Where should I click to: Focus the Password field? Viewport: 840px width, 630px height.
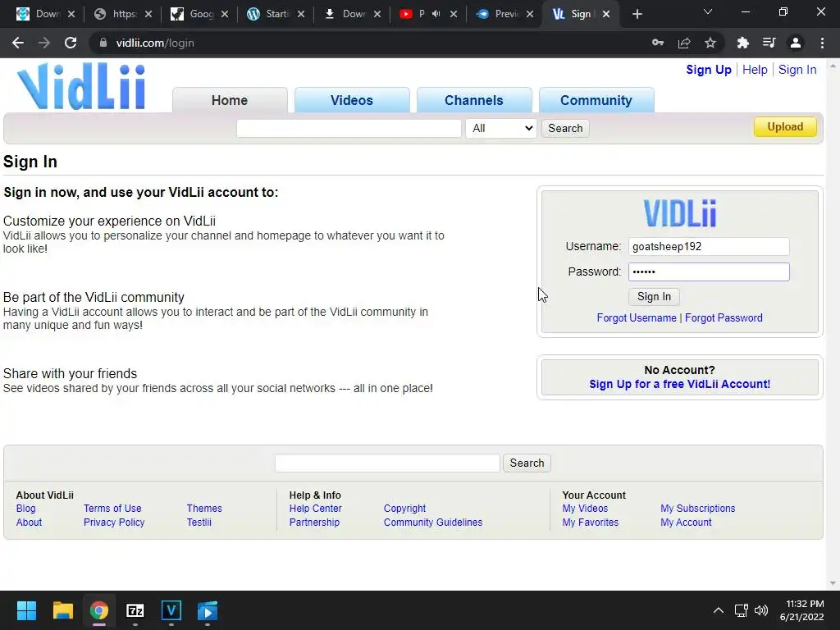point(709,272)
